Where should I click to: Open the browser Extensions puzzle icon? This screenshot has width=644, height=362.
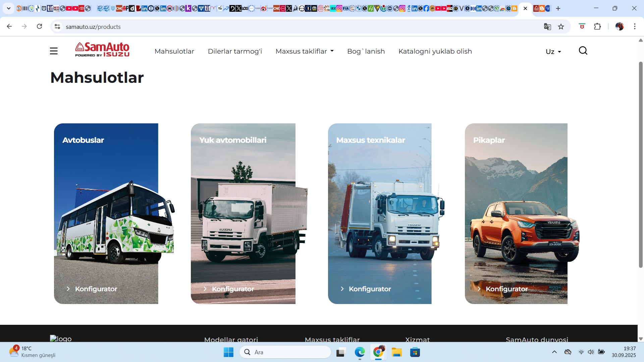click(597, 26)
